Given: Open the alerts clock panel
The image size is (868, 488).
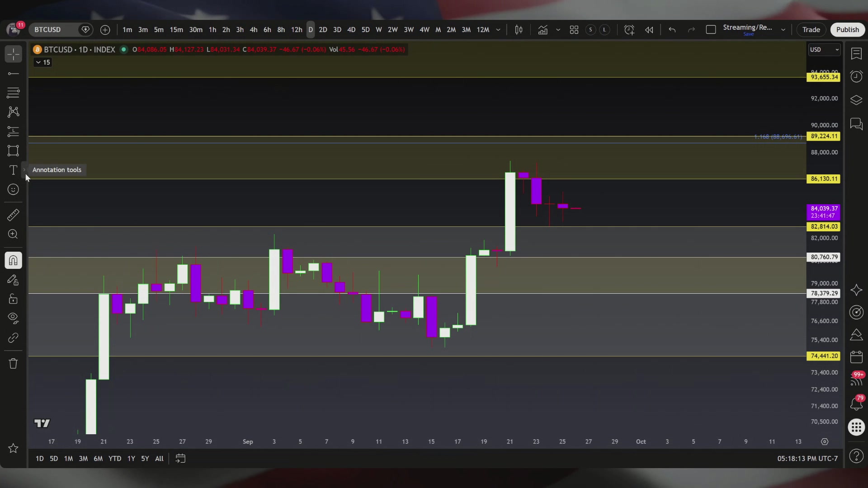Looking at the screenshot, I should pyautogui.click(x=856, y=76).
